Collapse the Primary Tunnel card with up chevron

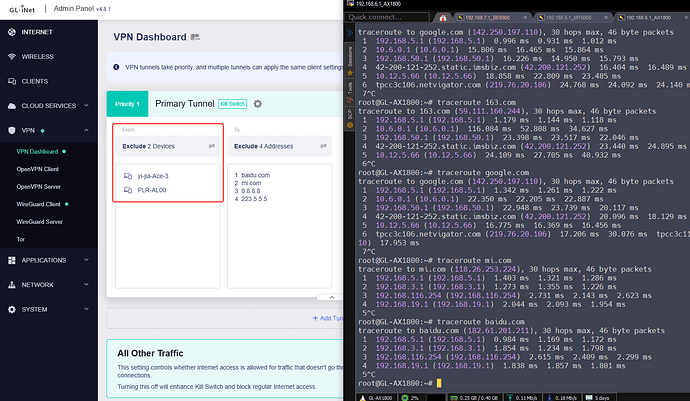coord(332,298)
